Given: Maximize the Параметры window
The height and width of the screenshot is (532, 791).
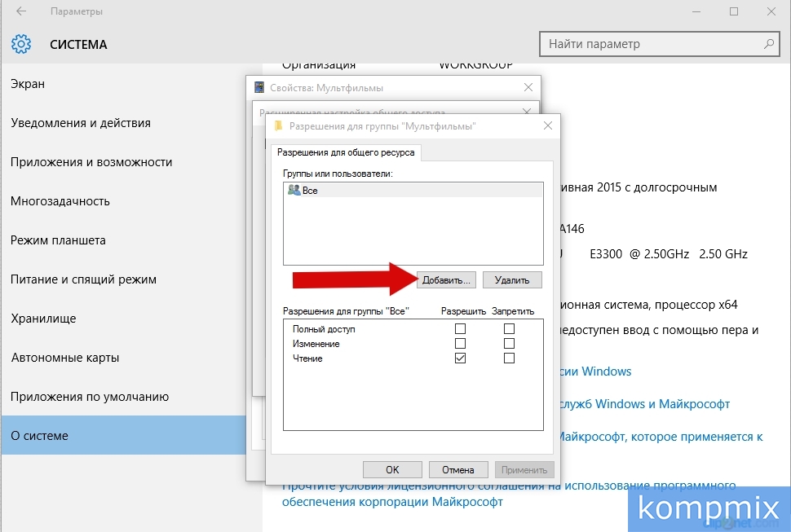Looking at the screenshot, I should click(x=734, y=11).
